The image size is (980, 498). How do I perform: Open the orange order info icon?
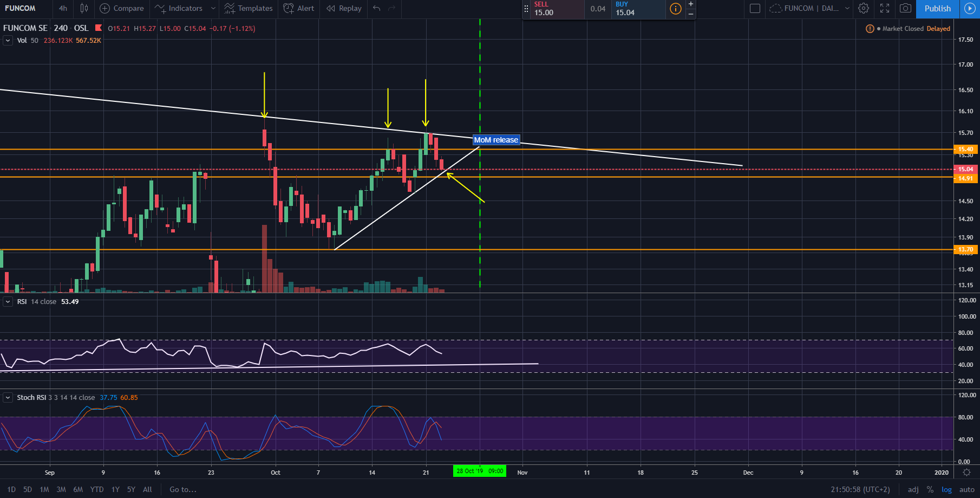point(675,9)
